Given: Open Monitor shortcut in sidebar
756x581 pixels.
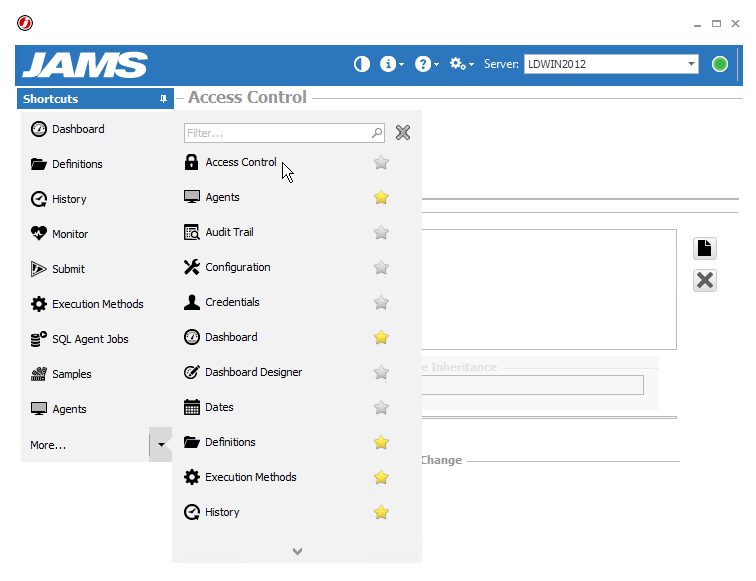Looking at the screenshot, I should 70,234.
